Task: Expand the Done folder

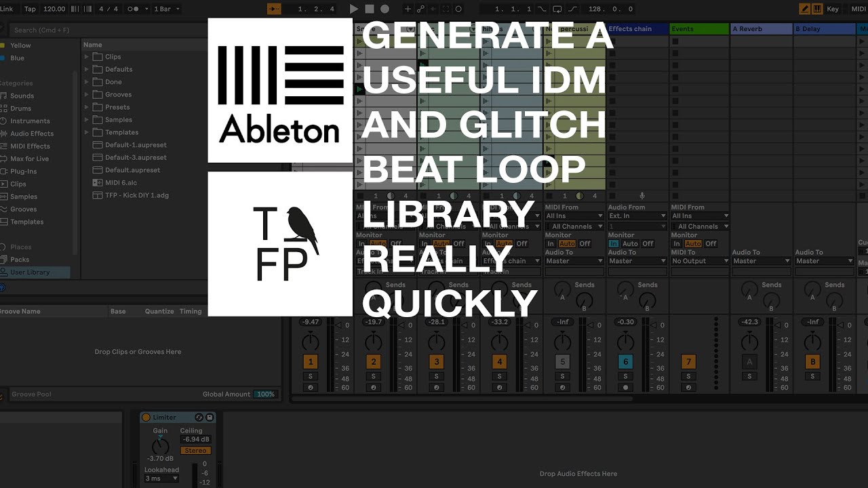Action: 87,82
